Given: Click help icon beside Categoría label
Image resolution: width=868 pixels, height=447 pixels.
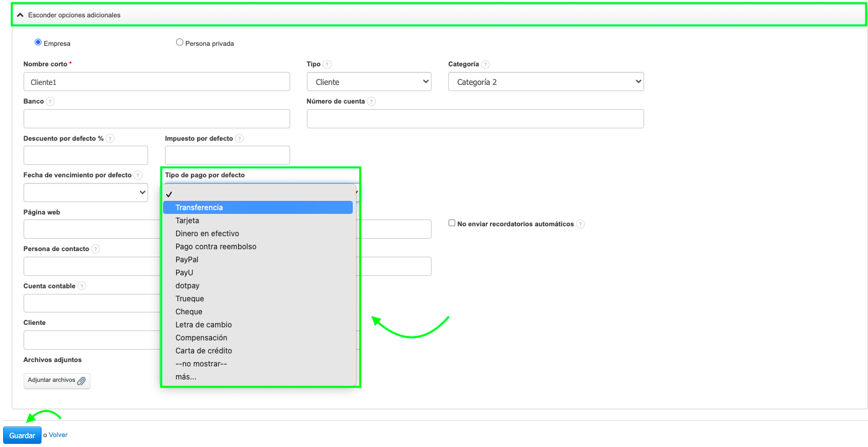Looking at the screenshot, I should pos(485,64).
